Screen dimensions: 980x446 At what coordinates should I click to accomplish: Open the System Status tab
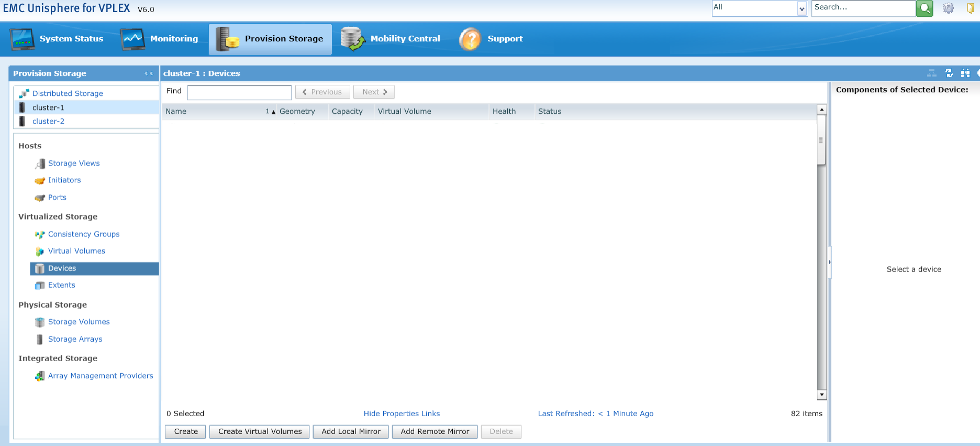[57, 39]
